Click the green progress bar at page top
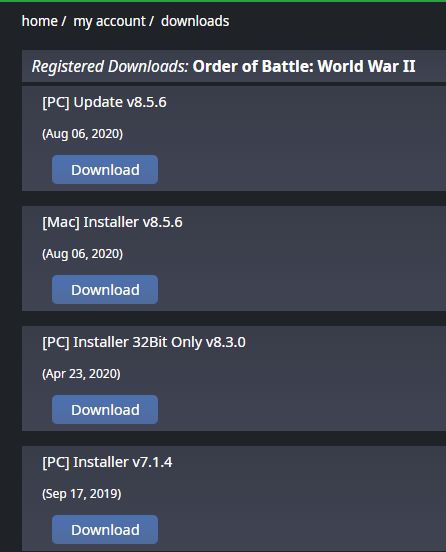This screenshot has height=552, width=446. click(x=223, y=1)
